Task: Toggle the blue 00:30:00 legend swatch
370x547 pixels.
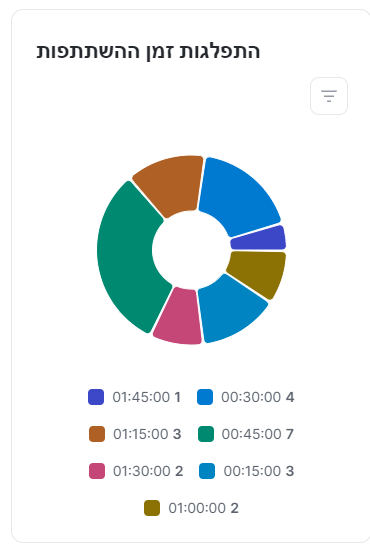Action: click(205, 397)
